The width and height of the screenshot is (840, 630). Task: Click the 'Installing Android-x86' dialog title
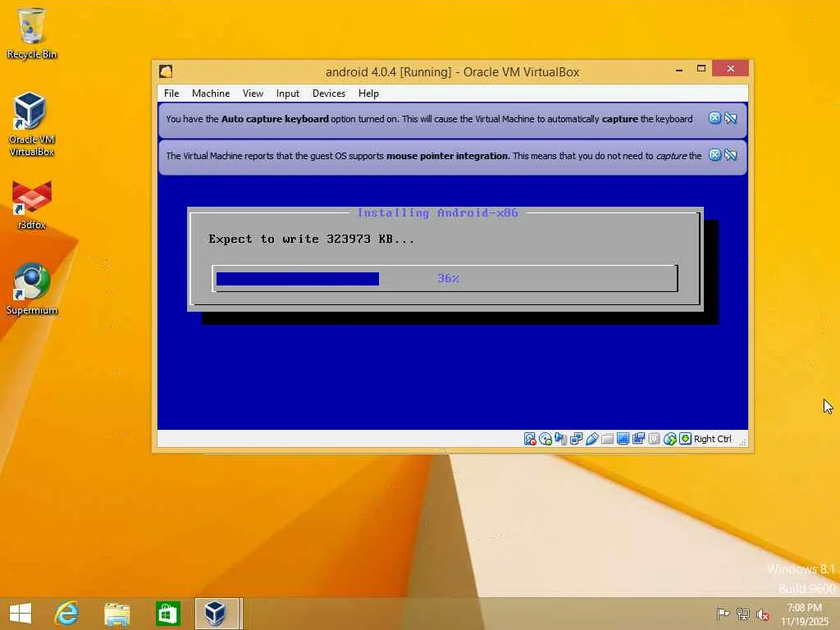438,213
